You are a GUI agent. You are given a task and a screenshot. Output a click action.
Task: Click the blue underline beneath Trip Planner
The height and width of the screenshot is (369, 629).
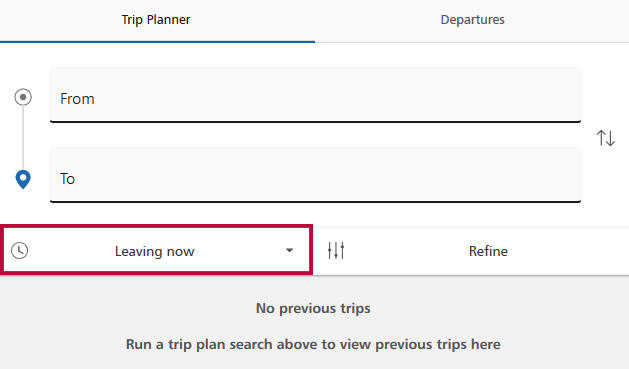click(x=157, y=41)
